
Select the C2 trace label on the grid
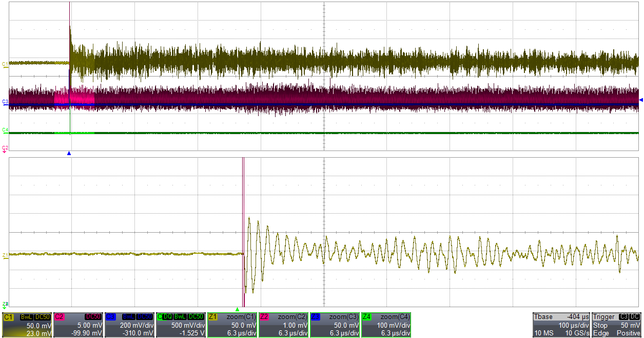tap(5, 148)
